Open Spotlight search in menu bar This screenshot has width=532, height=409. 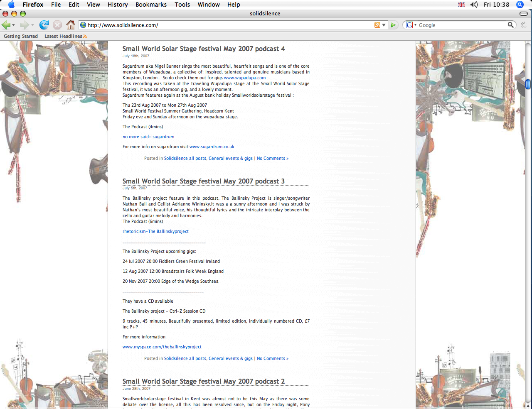pyautogui.click(x=520, y=5)
